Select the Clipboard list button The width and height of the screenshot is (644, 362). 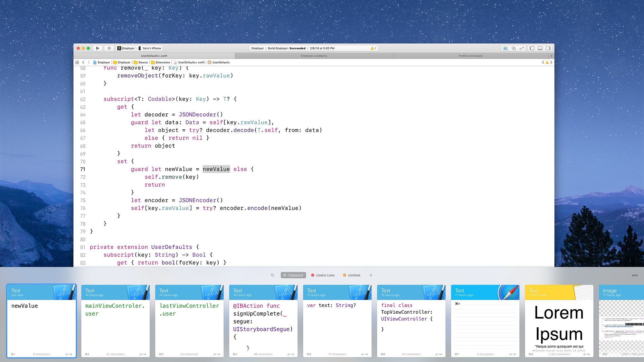point(293,275)
